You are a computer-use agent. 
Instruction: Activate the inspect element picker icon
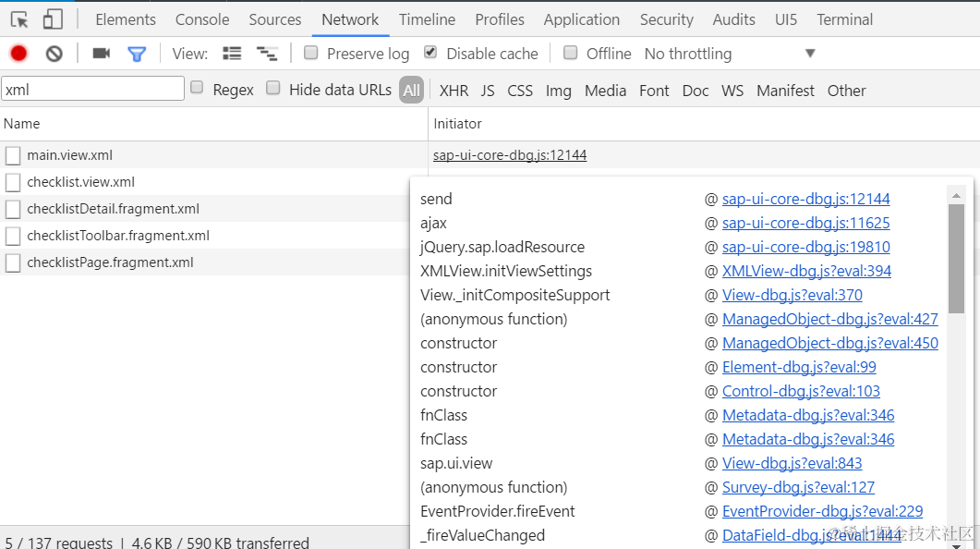click(x=19, y=19)
